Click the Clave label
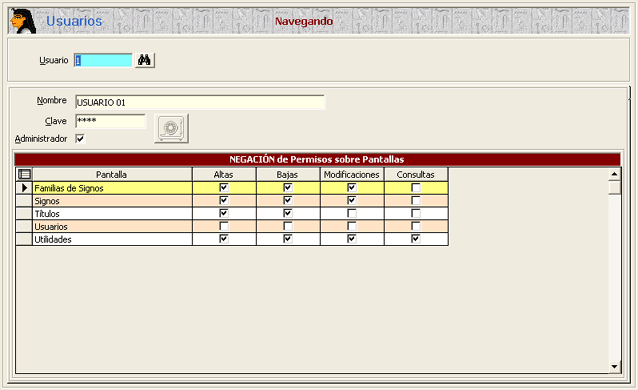Viewport: 638px width, 390px height. tap(56, 121)
